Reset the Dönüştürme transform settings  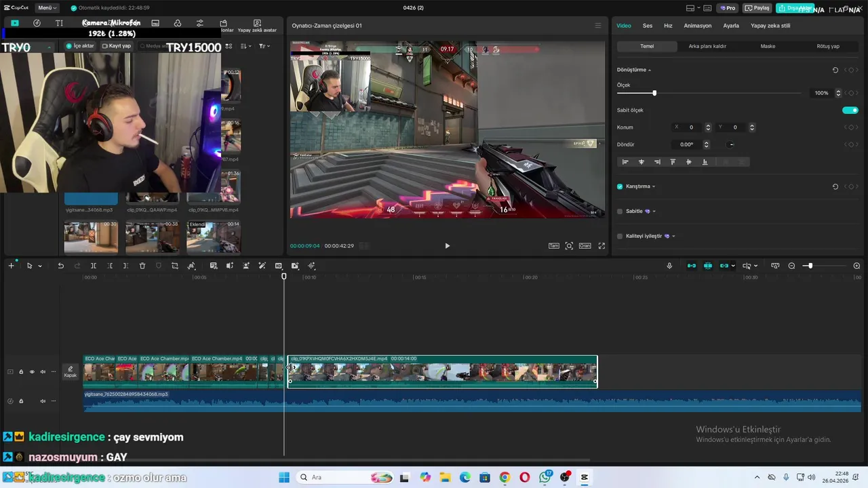[835, 70]
